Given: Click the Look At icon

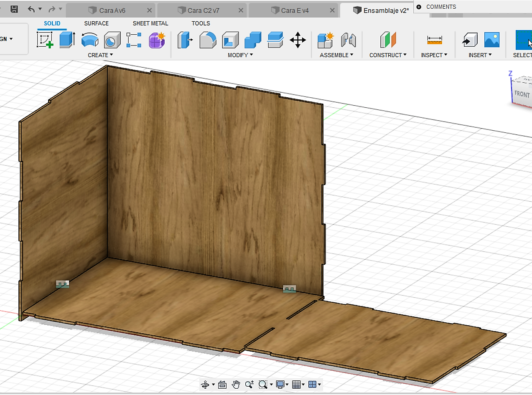Looking at the screenshot, I should point(222,385).
